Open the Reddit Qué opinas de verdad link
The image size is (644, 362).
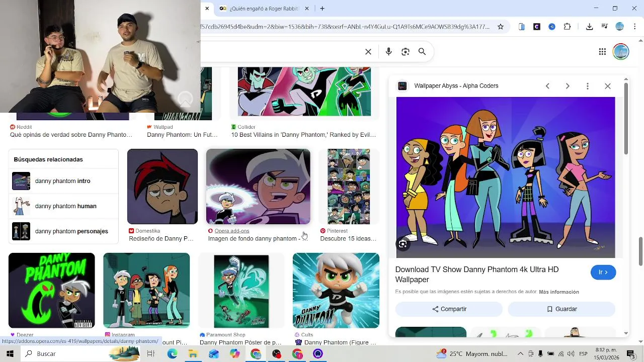pyautogui.click(x=71, y=135)
